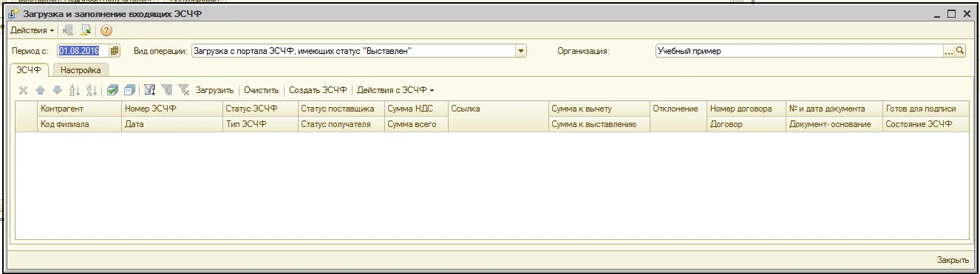
Task: Click the Дата column header
Action: point(171,124)
